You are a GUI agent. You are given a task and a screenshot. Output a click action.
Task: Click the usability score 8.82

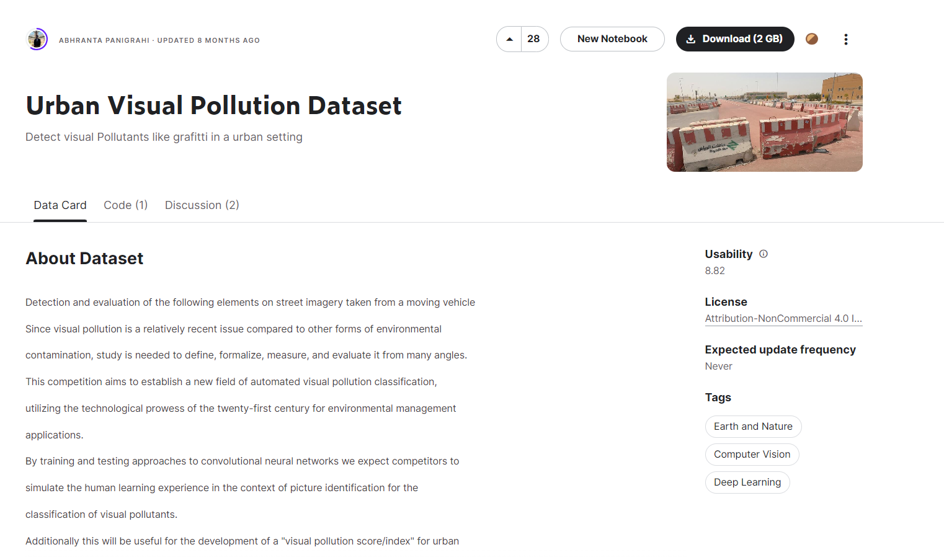[715, 271]
